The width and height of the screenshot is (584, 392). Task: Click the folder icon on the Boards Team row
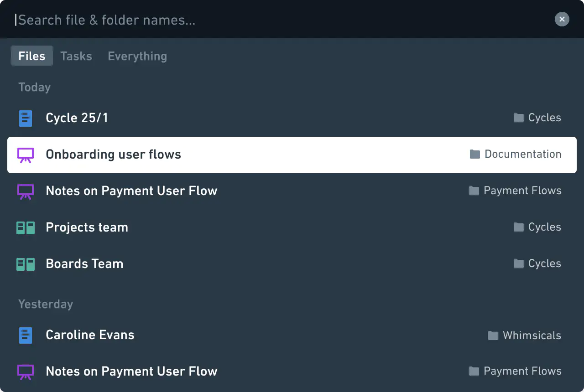click(x=519, y=263)
